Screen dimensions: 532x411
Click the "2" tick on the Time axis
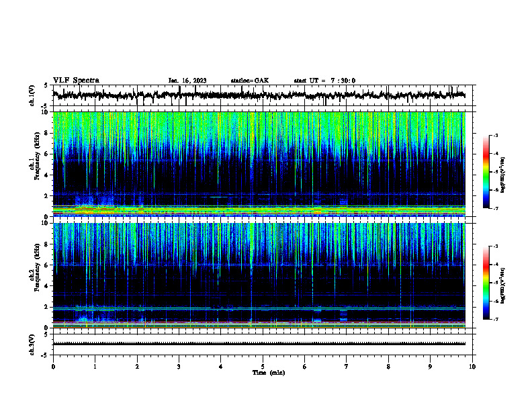(x=137, y=367)
